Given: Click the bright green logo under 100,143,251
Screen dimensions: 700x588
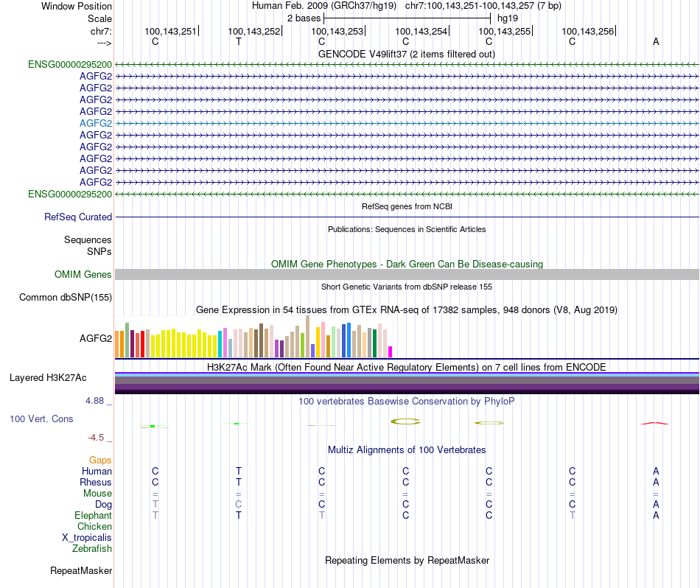Looking at the screenshot, I should (x=153, y=427).
